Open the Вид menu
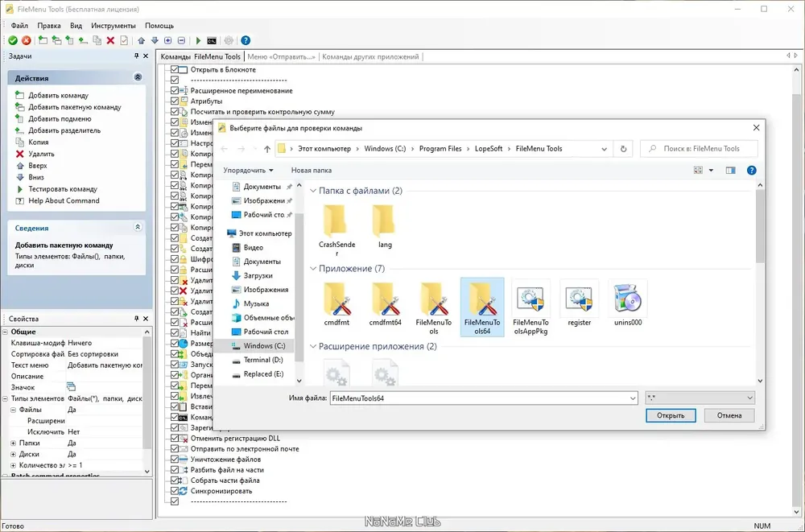 tap(76, 26)
